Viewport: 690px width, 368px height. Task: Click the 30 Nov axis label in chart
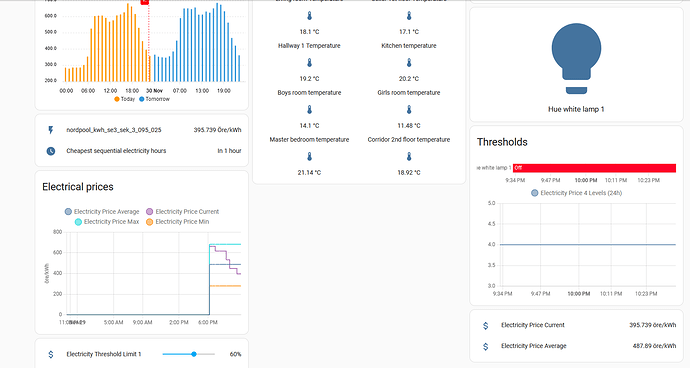click(x=154, y=91)
